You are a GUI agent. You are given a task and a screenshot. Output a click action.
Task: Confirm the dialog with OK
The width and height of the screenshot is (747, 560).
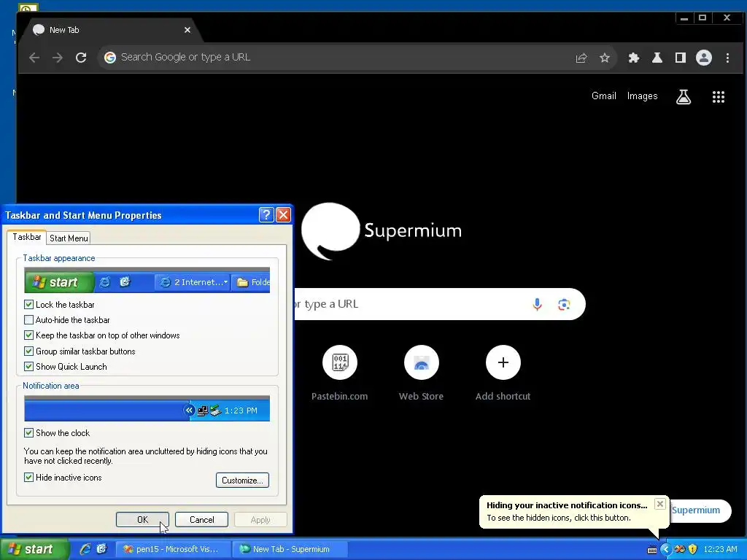142,519
